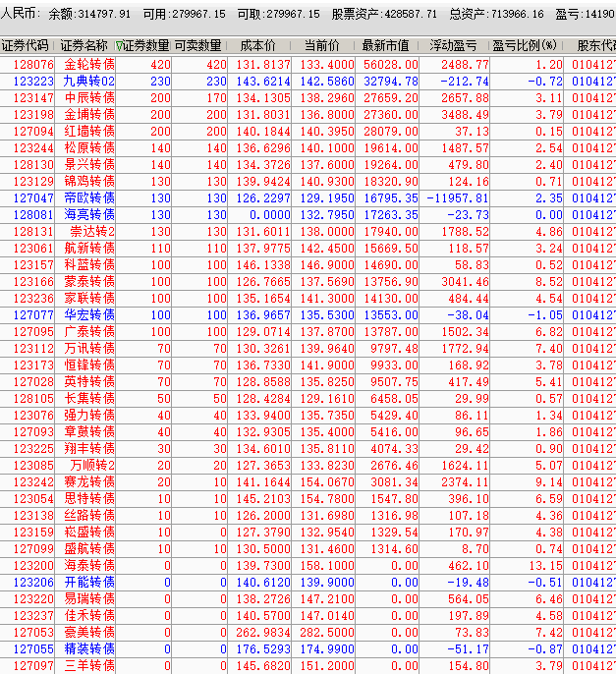Select the 三羊转债 row name
616x674 pixels.
pyautogui.click(x=89, y=666)
